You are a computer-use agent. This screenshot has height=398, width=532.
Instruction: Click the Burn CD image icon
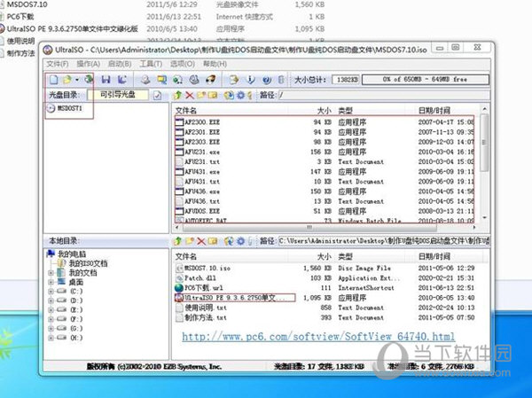coord(211,80)
